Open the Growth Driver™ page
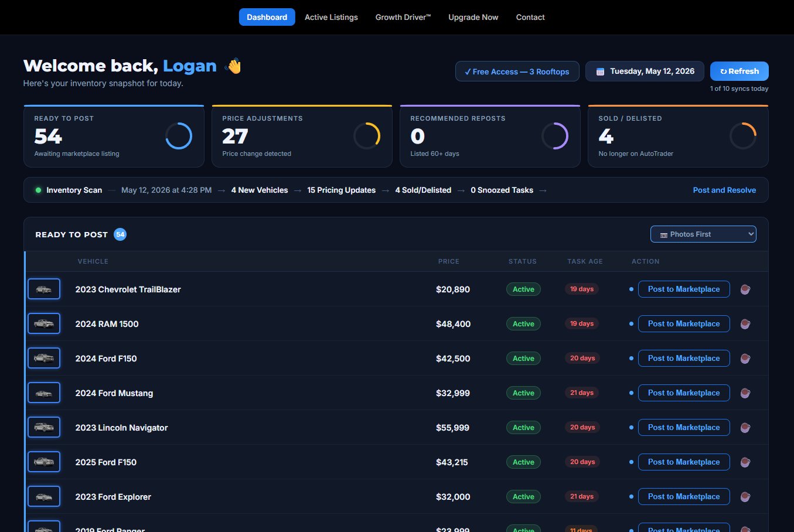 tap(403, 17)
